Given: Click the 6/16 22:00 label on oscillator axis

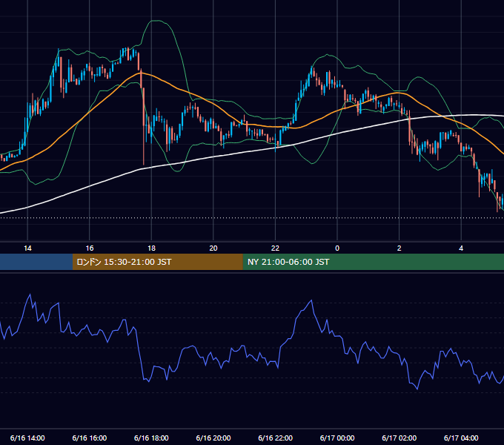Looking at the screenshot, I should coord(276,438).
